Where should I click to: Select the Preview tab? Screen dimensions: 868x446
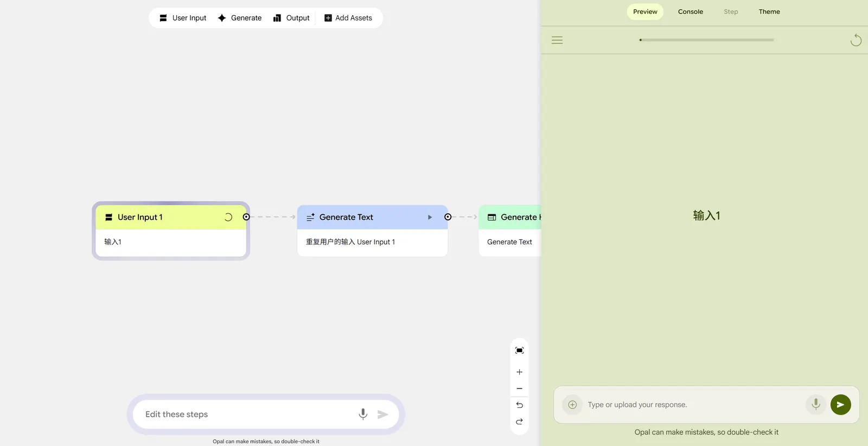pos(645,11)
